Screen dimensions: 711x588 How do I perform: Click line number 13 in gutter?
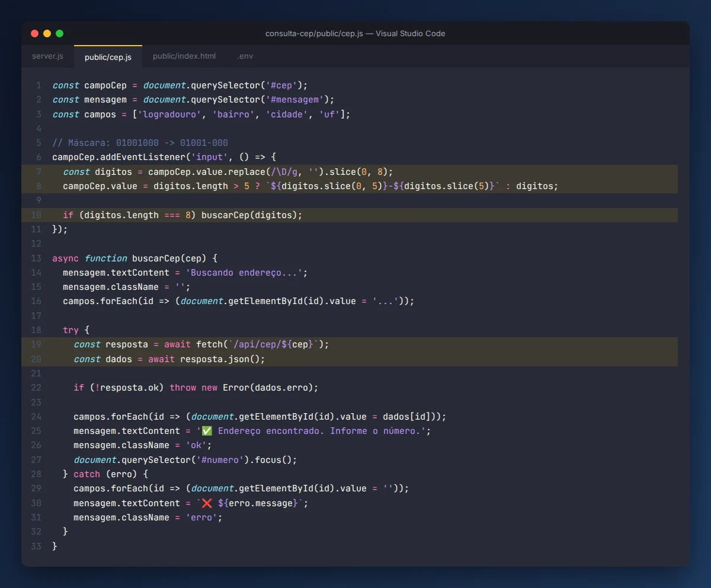point(36,258)
